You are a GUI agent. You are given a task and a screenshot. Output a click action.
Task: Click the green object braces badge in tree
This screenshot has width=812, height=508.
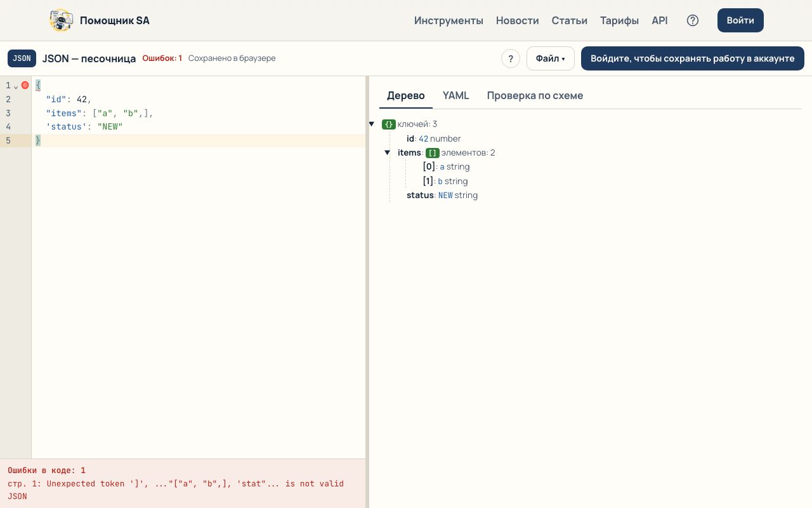389,124
